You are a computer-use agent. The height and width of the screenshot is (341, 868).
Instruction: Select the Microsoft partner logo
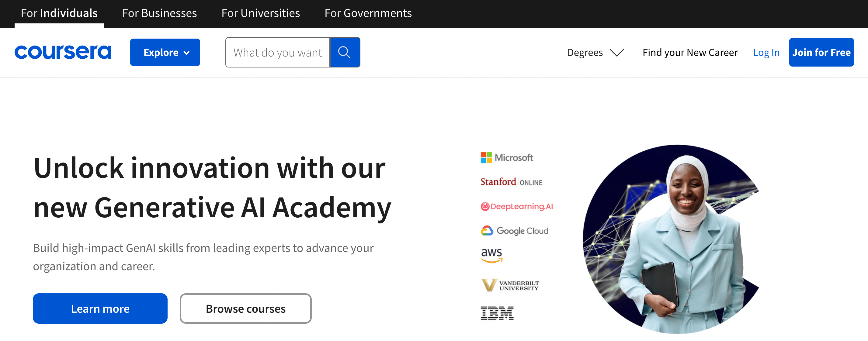point(507,157)
